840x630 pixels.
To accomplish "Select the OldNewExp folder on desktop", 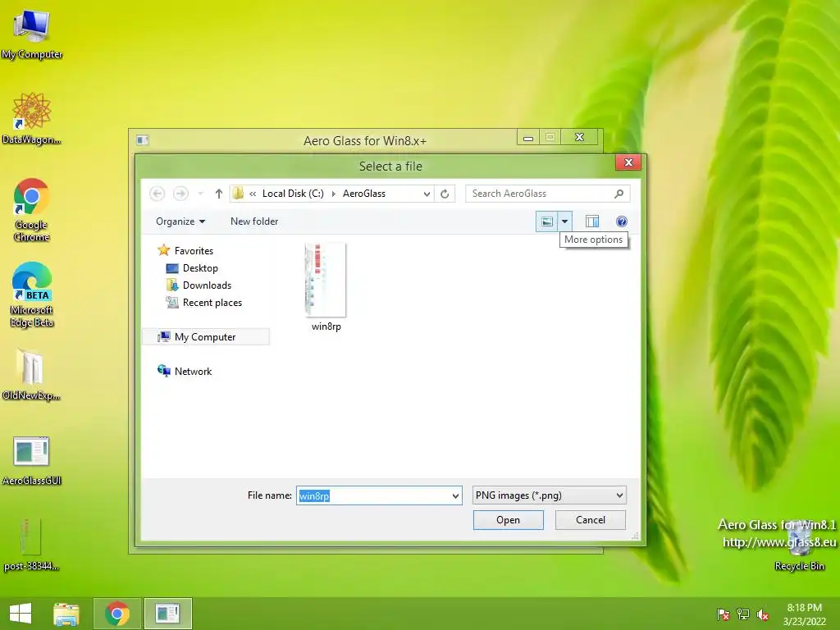I will (31, 374).
